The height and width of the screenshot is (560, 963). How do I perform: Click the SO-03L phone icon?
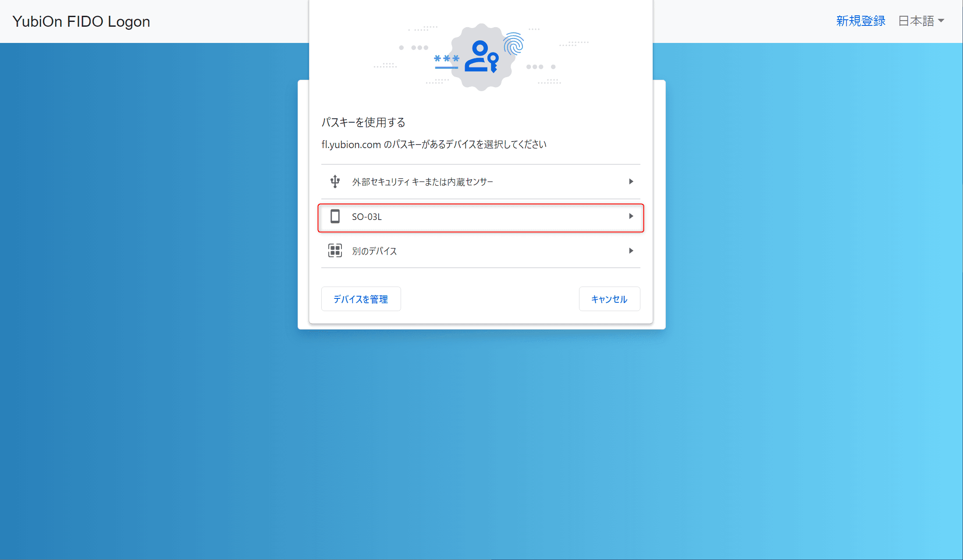335,216
